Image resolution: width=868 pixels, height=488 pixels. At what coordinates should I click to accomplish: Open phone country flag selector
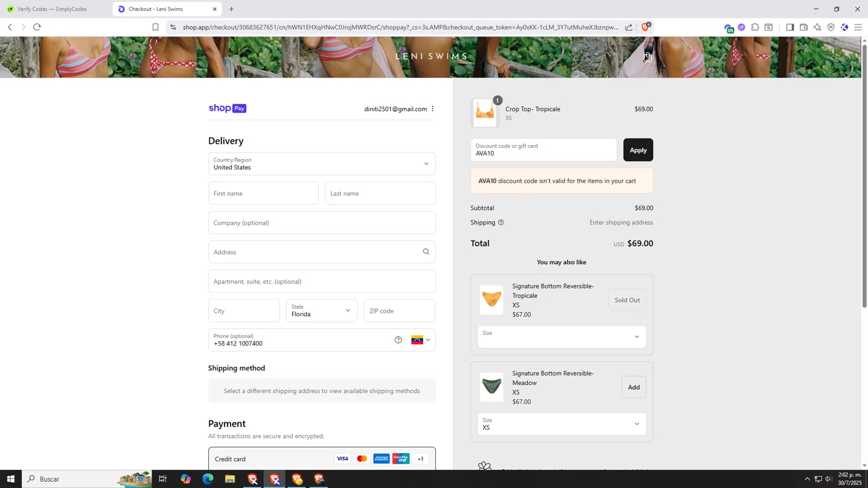[421, 340]
